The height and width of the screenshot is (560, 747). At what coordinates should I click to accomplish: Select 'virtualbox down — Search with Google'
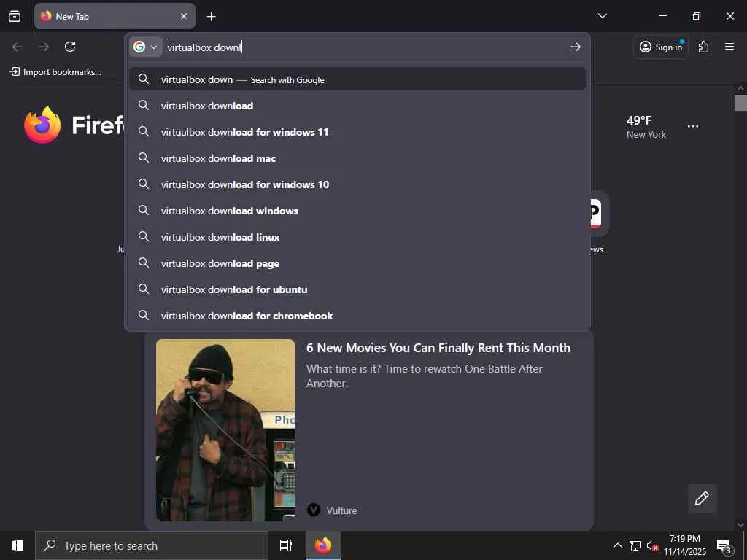pyautogui.click(x=357, y=79)
